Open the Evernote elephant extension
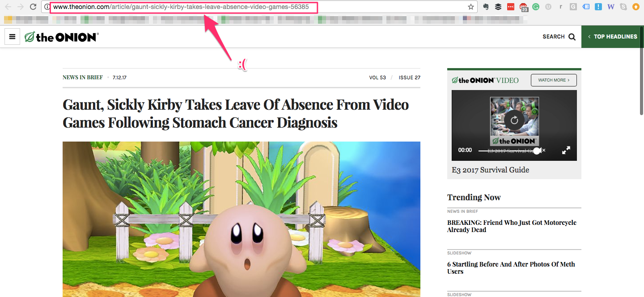Viewport: 644px width, 297px height. click(486, 7)
